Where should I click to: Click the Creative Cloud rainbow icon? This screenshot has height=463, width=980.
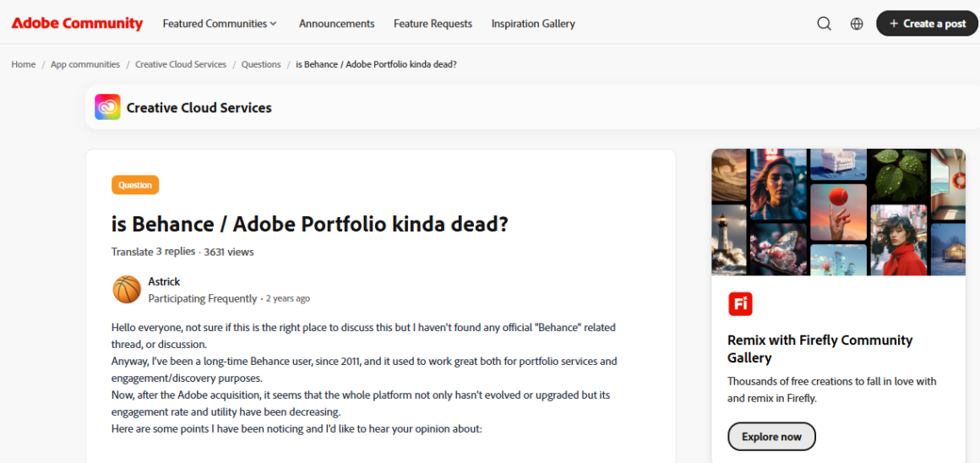(107, 106)
